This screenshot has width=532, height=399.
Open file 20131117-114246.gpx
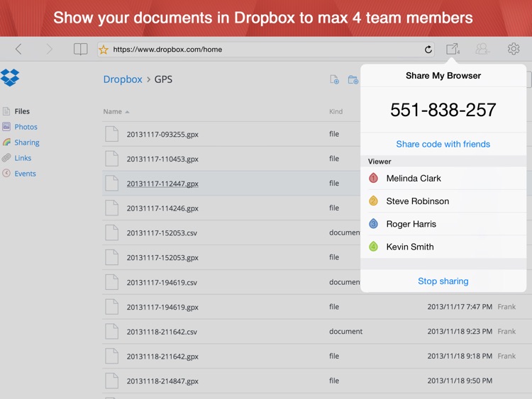(162, 208)
